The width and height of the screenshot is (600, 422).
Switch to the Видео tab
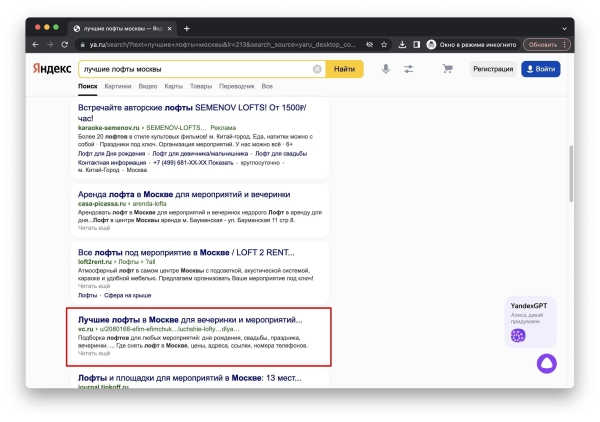coord(148,86)
